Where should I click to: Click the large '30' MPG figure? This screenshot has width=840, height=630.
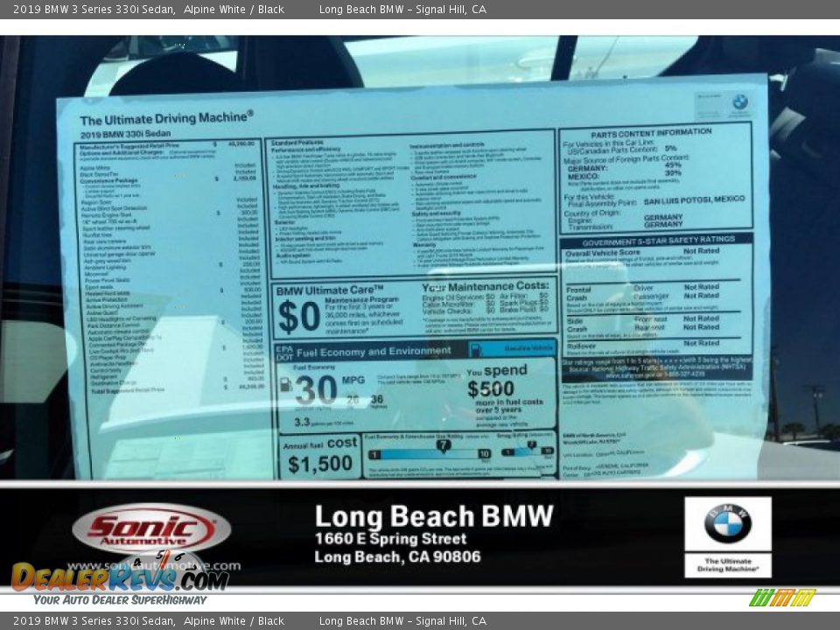[x=316, y=390]
